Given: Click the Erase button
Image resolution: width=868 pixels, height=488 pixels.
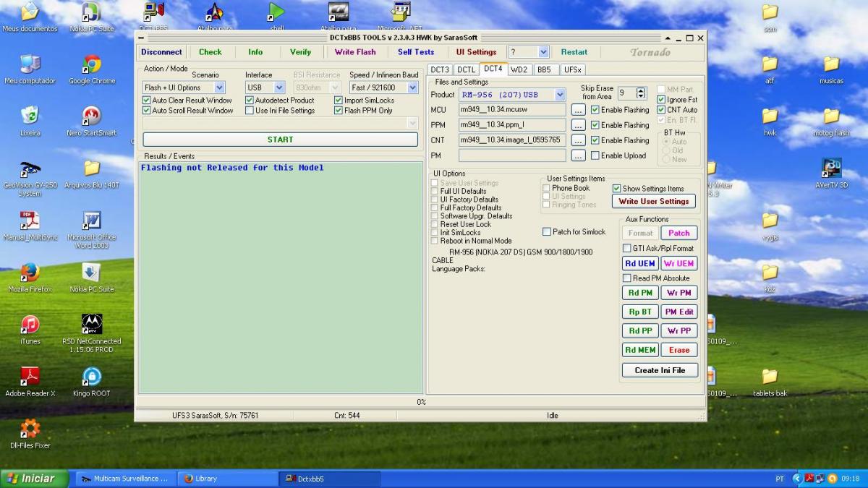Looking at the screenshot, I should (x=679, y=350).
